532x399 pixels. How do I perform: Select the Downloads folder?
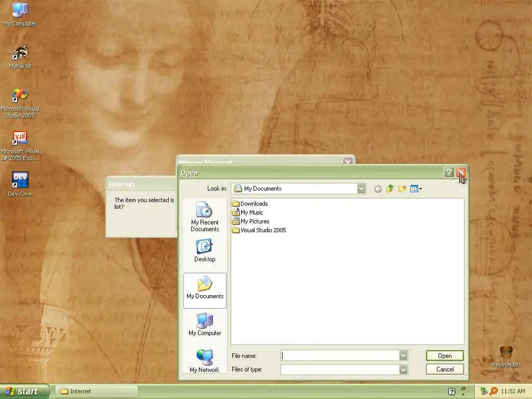click(x=250, y=204)
